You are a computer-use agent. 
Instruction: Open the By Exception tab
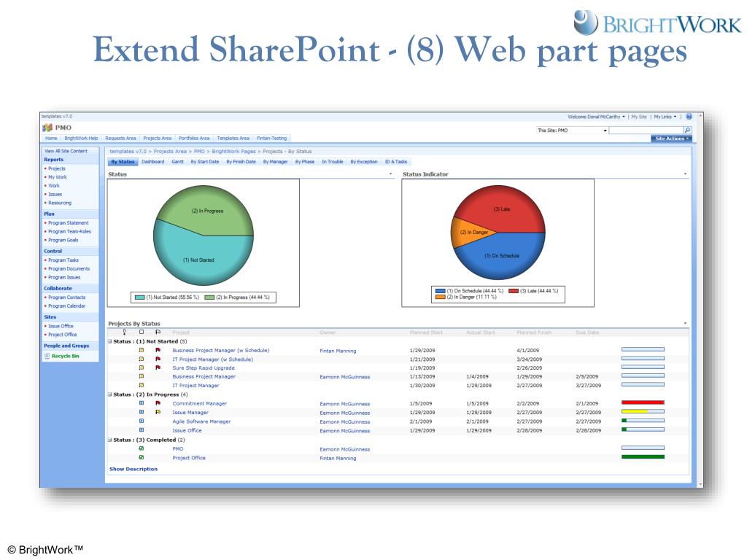click(364, 162)
